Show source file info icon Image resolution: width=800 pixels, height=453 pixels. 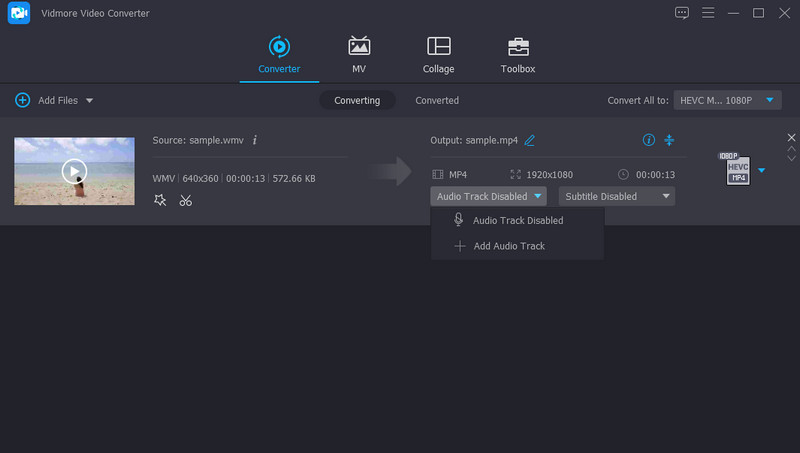click(x=254, y=140)
